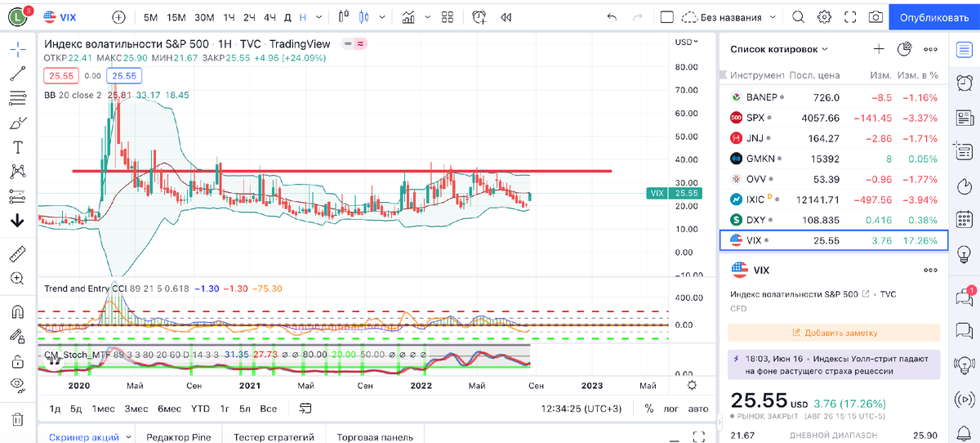Open the time axis settings gear
Image resolution: width=980 pixels, height=443 pixels.
point(692,384)
